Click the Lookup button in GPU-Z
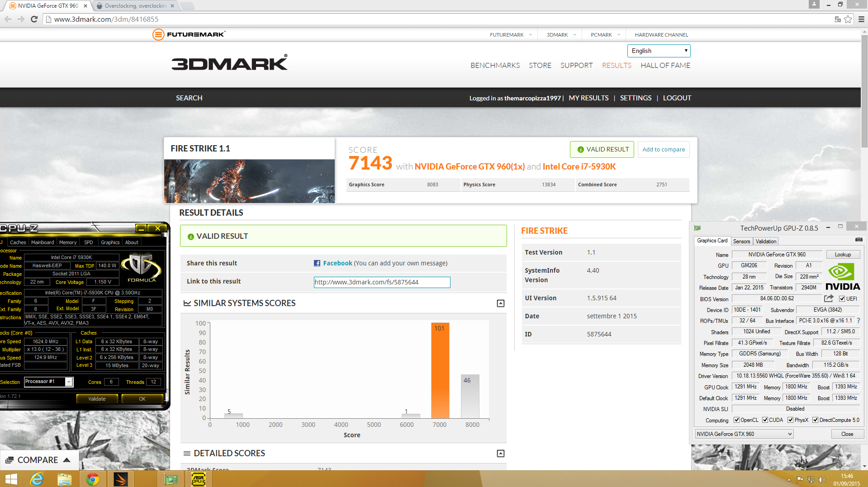Image resolution: width=868 pixels, height=487 pixels. click(x=843, y=255)
